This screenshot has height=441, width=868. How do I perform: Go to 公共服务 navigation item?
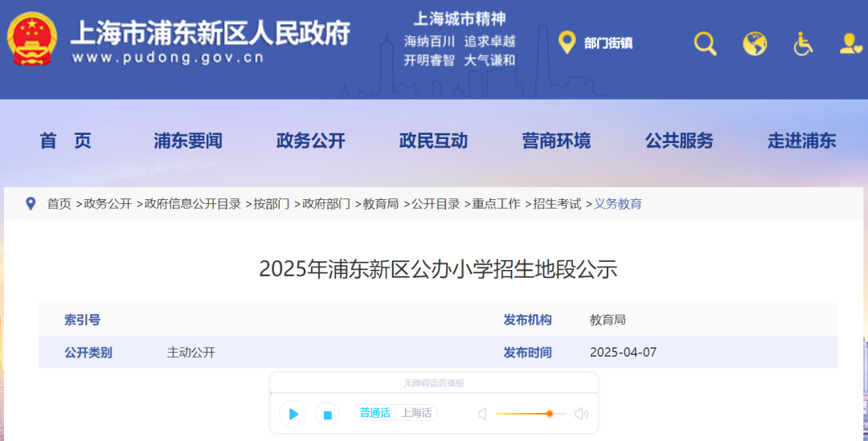click(679, 141)
